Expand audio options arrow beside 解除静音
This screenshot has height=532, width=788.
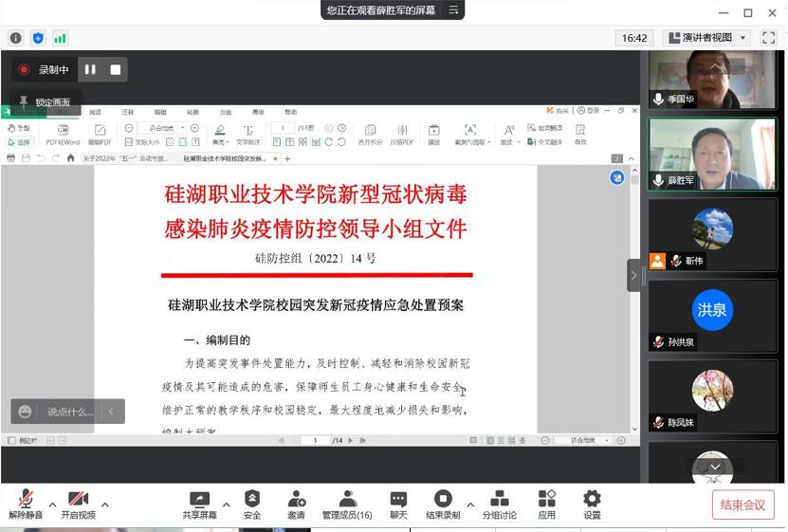[x=52, y=504]
